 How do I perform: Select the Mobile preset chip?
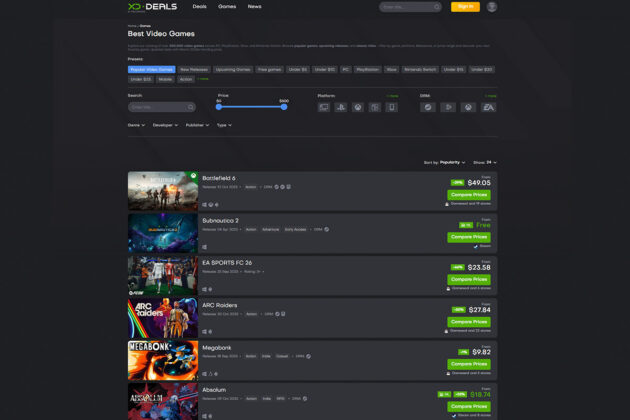[165, 80]
